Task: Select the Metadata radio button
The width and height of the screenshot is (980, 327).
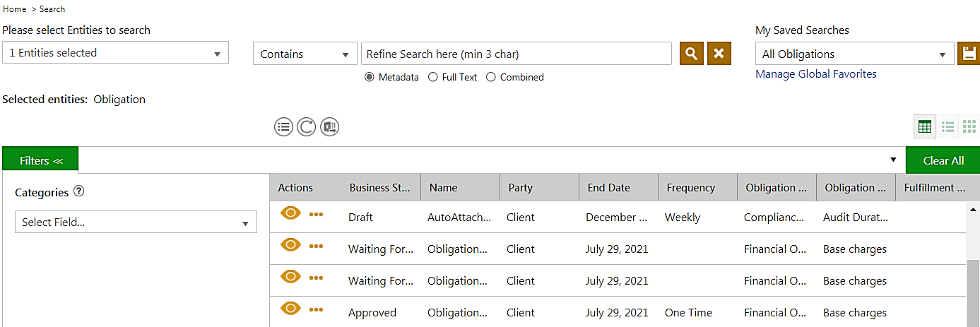Action: [370, 77]
